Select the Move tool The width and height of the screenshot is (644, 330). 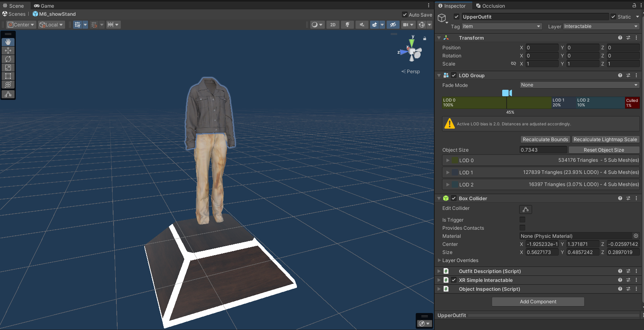tap(8, 51)
